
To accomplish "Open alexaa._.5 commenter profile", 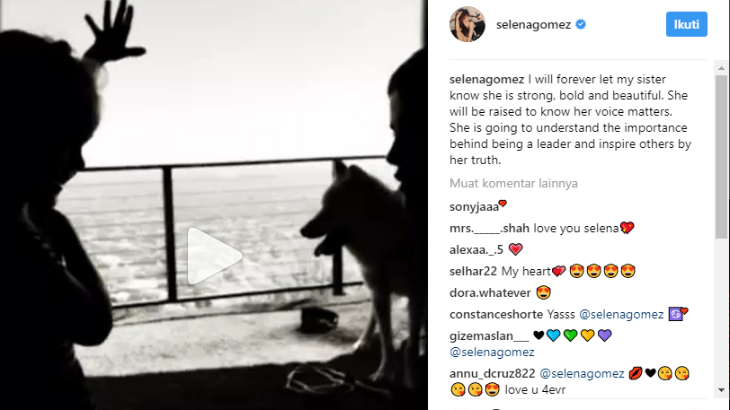I will pos(476,250).
